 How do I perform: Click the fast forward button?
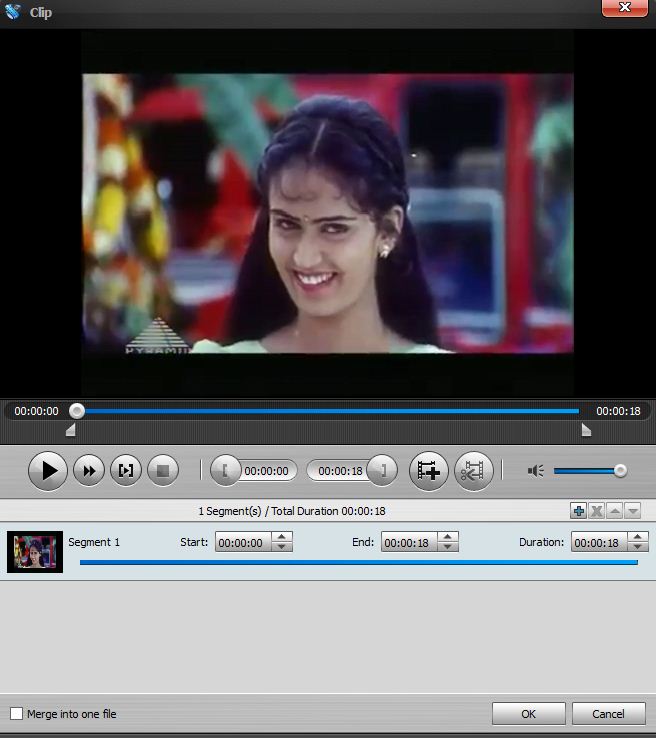(89, 471)
